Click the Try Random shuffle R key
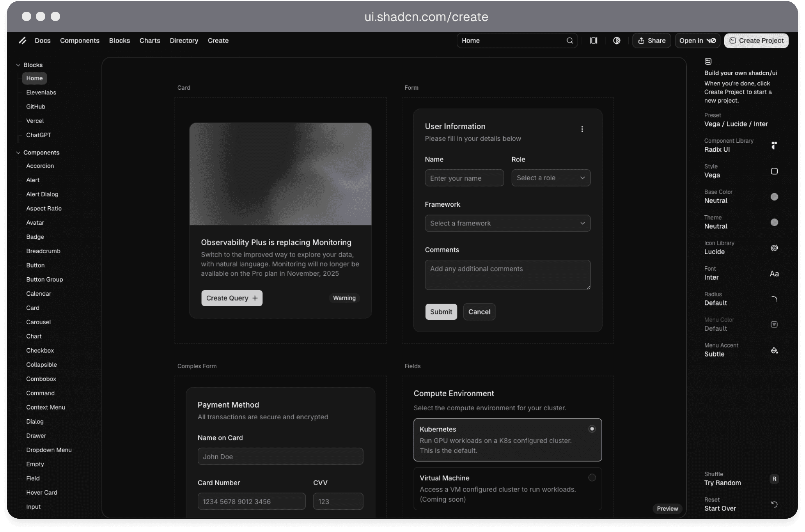Screen dimensions: 805x532 point(774,479)
